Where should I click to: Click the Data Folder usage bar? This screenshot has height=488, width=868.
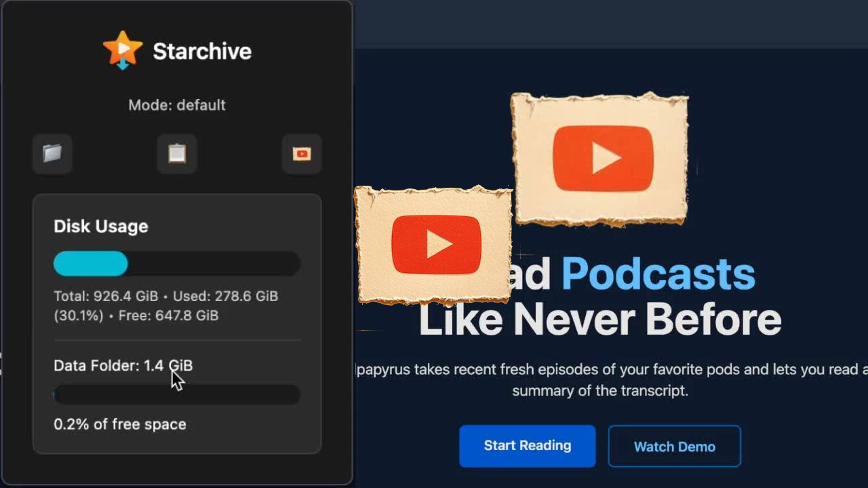click(177, 394)
